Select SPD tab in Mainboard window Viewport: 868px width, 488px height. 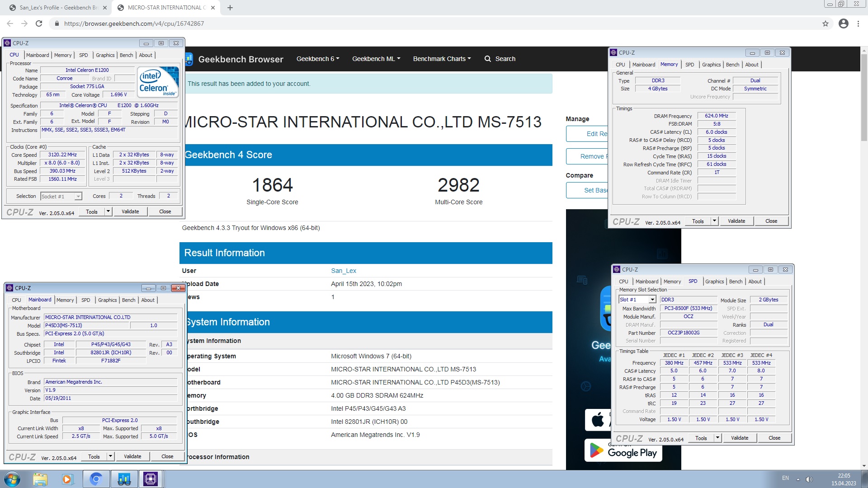tap(86, 300)
